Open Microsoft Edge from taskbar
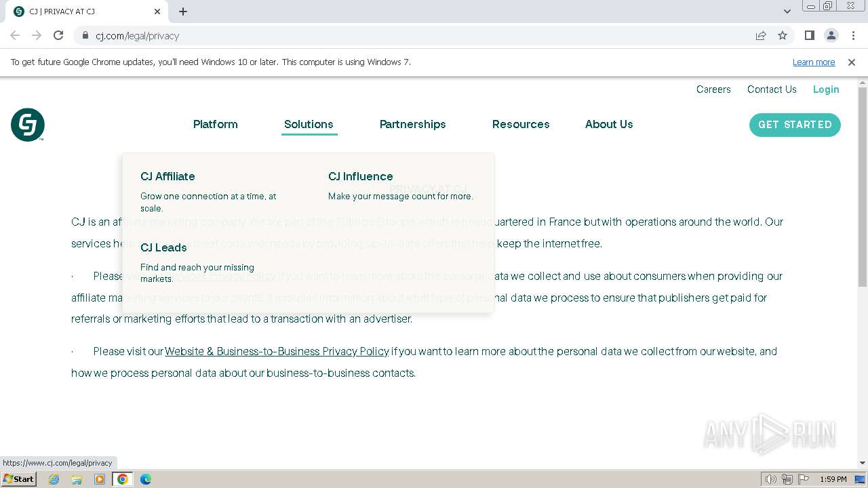868x488 pixels. (x=146, y=479)
